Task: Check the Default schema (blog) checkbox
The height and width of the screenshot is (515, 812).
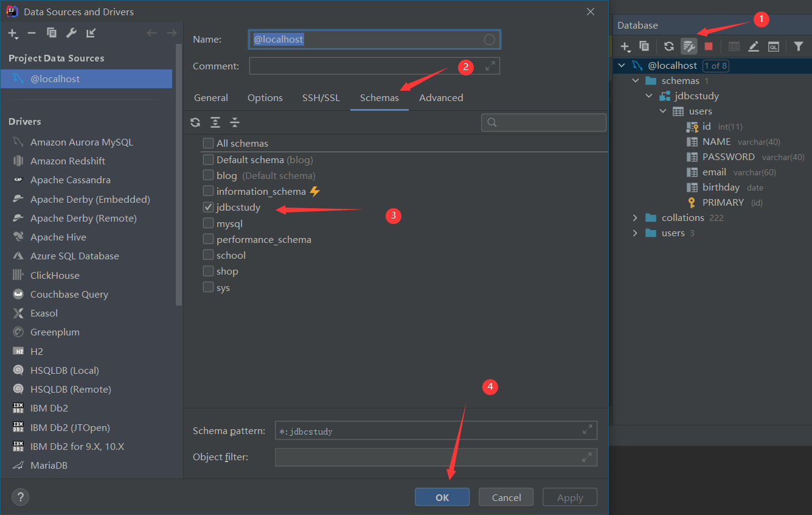Action: (208, 159)
